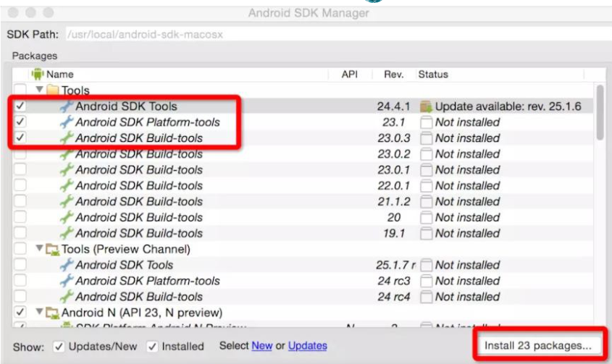612x364 pixels.
Task: Click wrench icon of Build-tools rev 21.1.2
Action: [67, 201]
